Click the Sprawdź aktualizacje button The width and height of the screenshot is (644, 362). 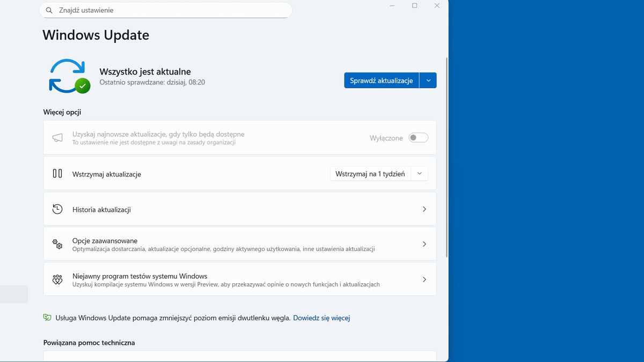pyautogui.click(x=381, y=80)
